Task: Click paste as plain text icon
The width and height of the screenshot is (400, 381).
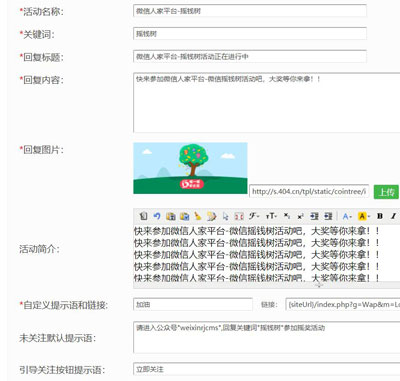Action: [x=171, y=216]
